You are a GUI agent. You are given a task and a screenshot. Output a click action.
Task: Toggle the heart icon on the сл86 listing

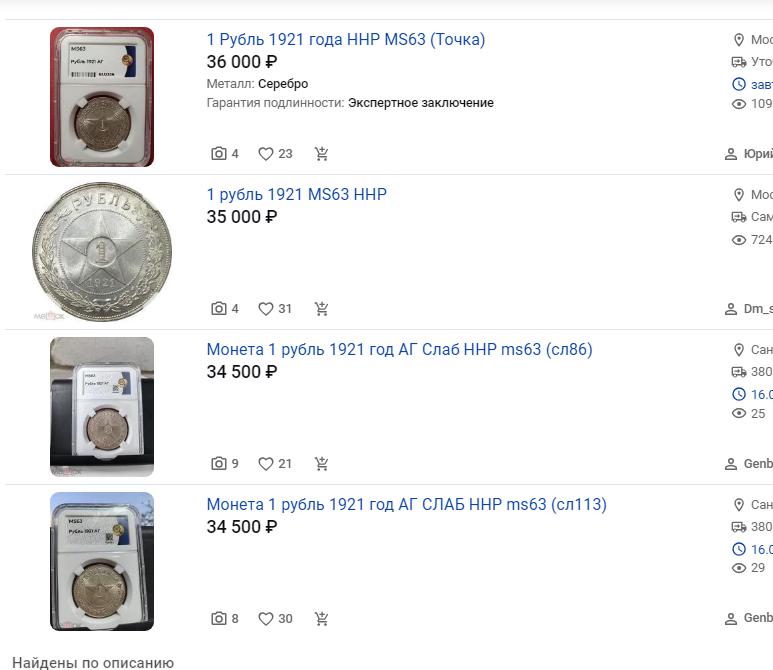click(x=266, y=463)
